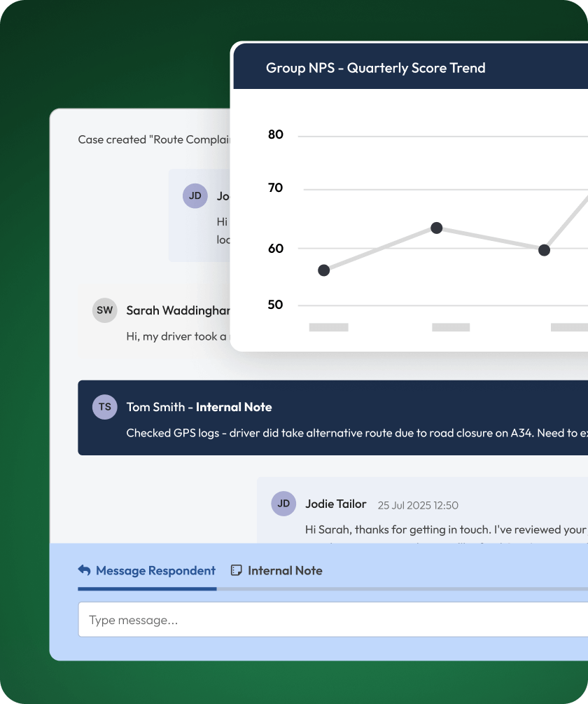Switch to the Internal Note tab

pyautogui.click(x=285, y=570)
